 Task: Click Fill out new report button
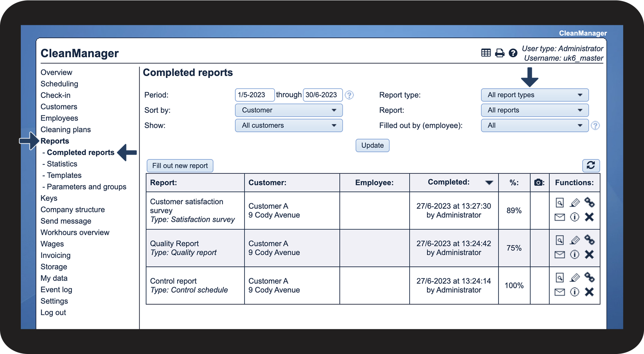pos(180,166)
